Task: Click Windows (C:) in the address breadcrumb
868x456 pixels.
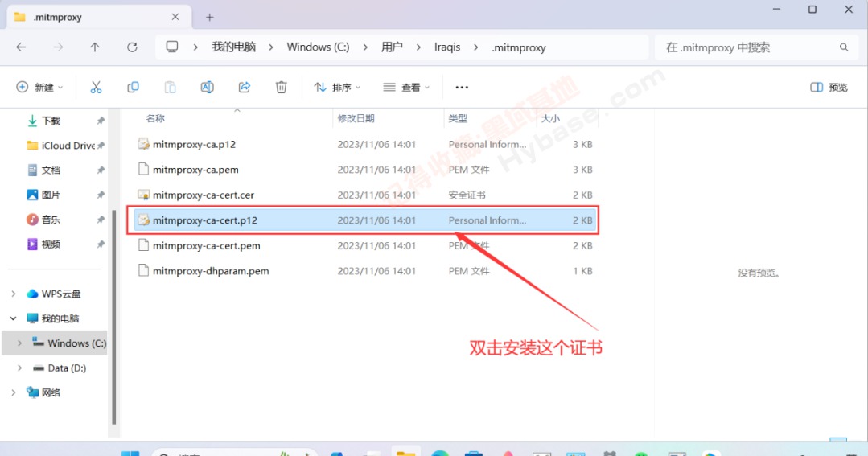Action: point(318,47)
